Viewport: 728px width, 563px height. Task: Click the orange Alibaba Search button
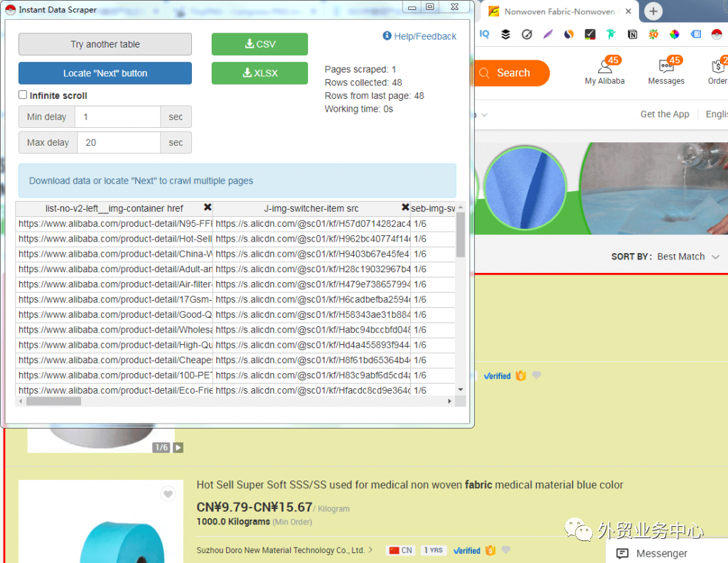(512, 73)
